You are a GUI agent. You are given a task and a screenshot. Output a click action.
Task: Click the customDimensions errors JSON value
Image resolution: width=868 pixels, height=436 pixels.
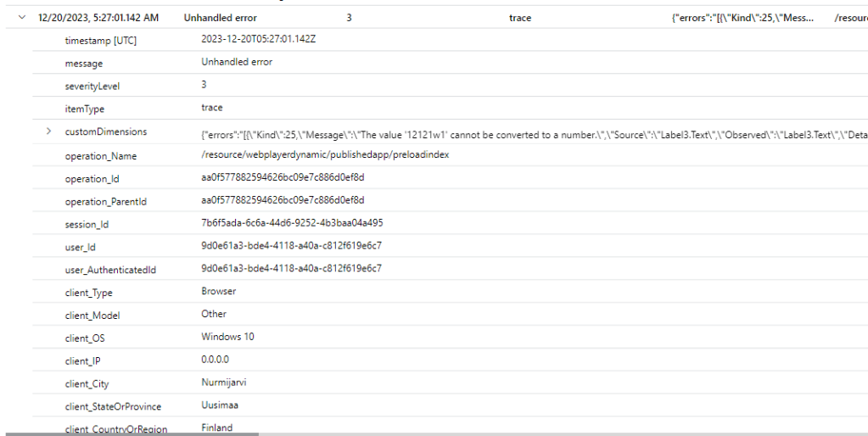click(x=526, y=133)
